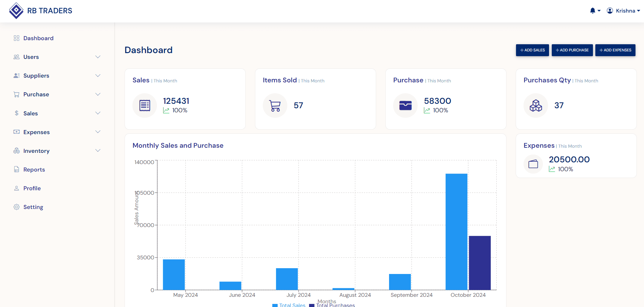
Task: Select Suppliers label in the sidebar
Action: 36,76
